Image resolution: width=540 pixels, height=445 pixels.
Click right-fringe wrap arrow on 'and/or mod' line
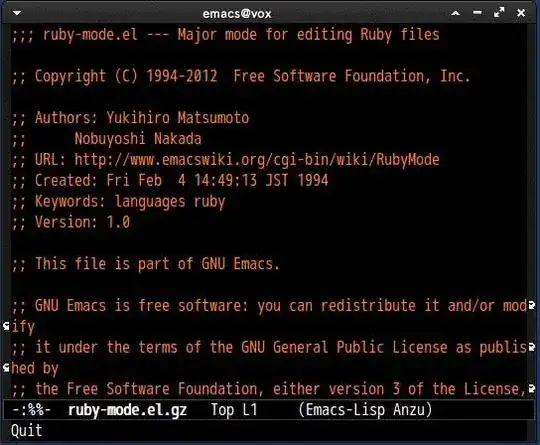(532, 305)
